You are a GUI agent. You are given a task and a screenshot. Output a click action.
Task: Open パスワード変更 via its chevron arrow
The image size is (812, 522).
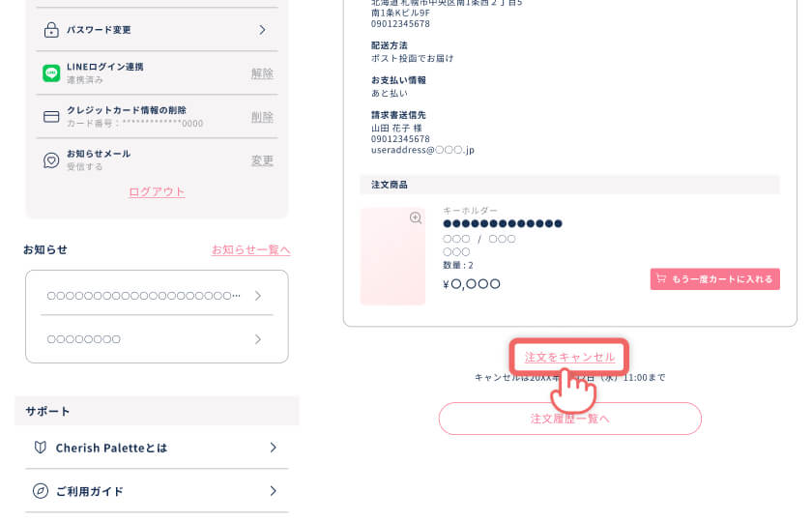point(262,30)
